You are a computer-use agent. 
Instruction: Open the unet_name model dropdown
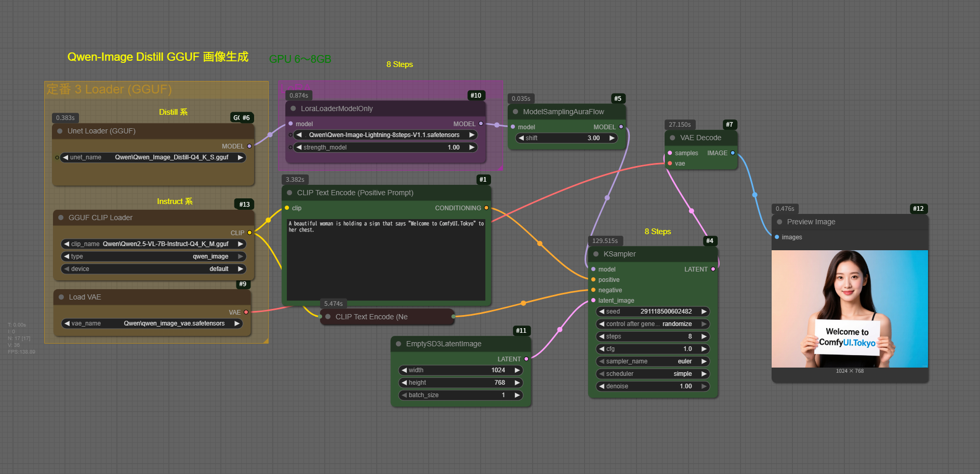(x=153, y=157)
